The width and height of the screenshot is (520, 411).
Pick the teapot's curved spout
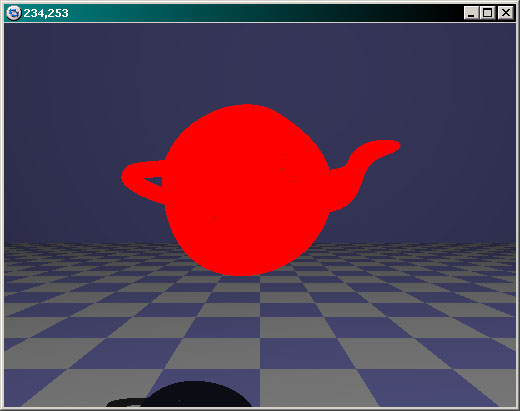click(362, 173)
